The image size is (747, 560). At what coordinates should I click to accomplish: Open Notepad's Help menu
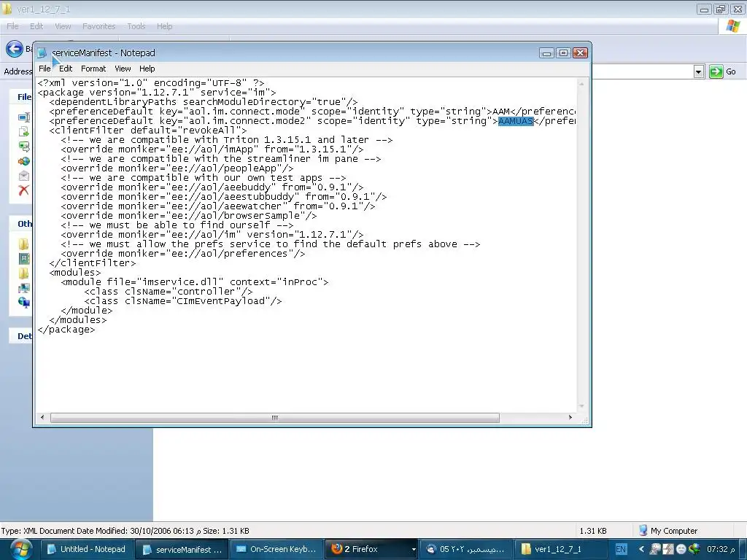click(x=147, y=69)
